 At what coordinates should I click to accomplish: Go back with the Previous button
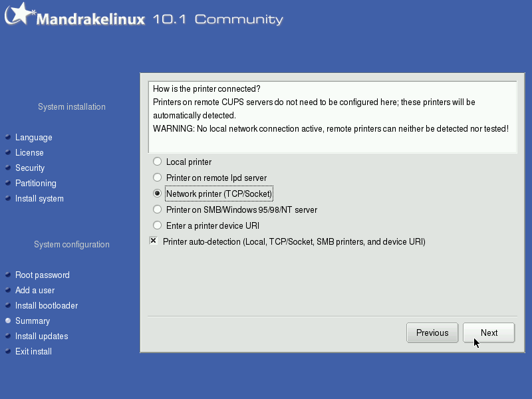[x=432, y=332]
